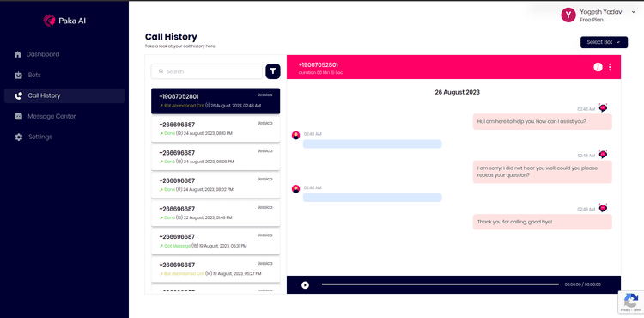Click the user avatar Y

click(568, 15)
